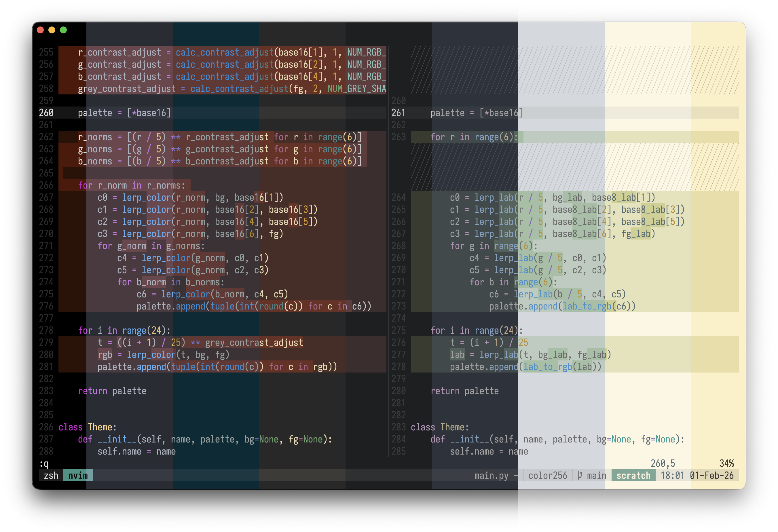
Task: Click the main.py filename in the statusline
Action: coord(492,475)
